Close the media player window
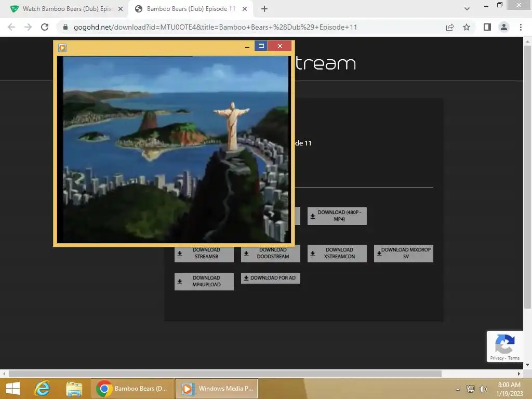 click(x=280, y=46)
